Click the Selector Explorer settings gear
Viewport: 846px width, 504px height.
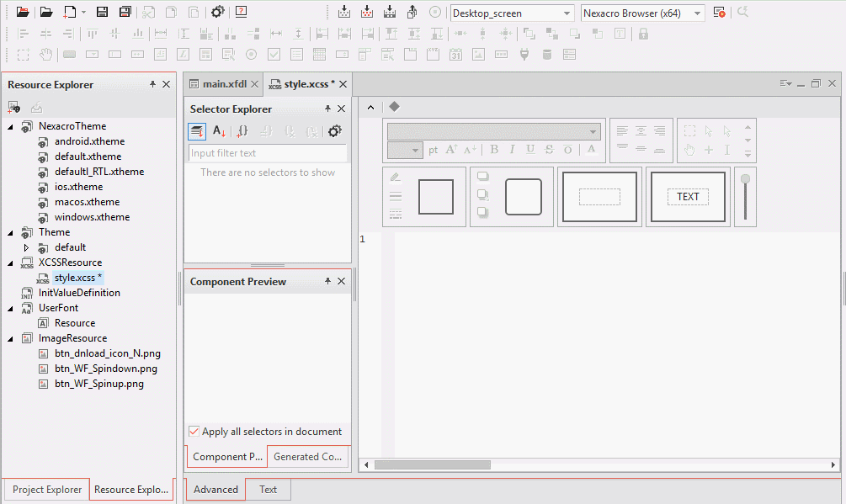click(334, 131)
